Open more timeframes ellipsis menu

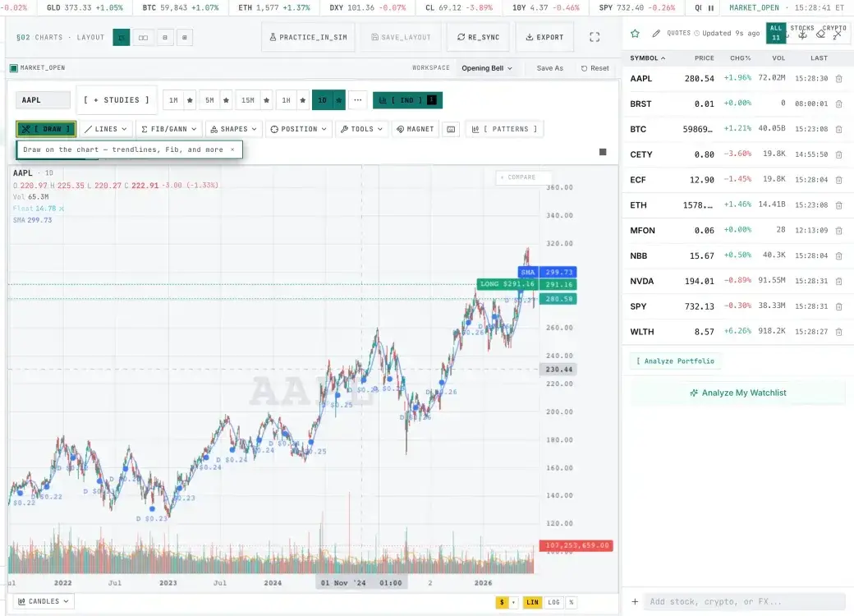[358, 100]
